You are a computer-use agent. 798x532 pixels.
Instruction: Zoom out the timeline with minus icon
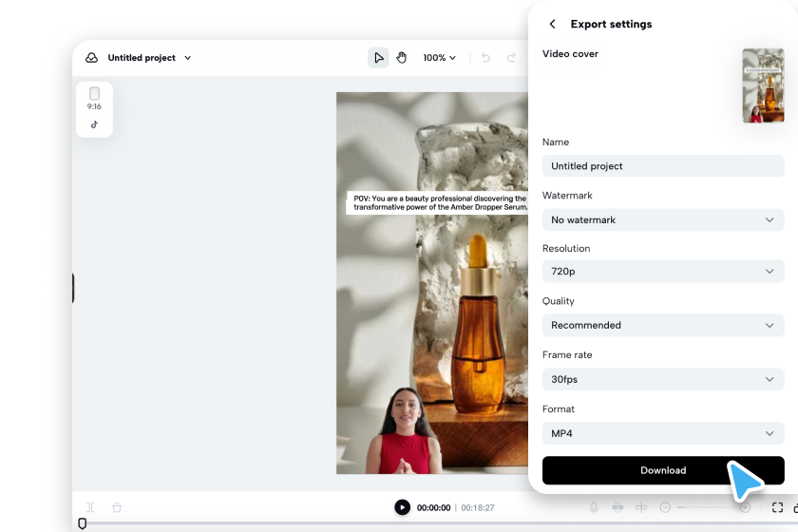665,507
